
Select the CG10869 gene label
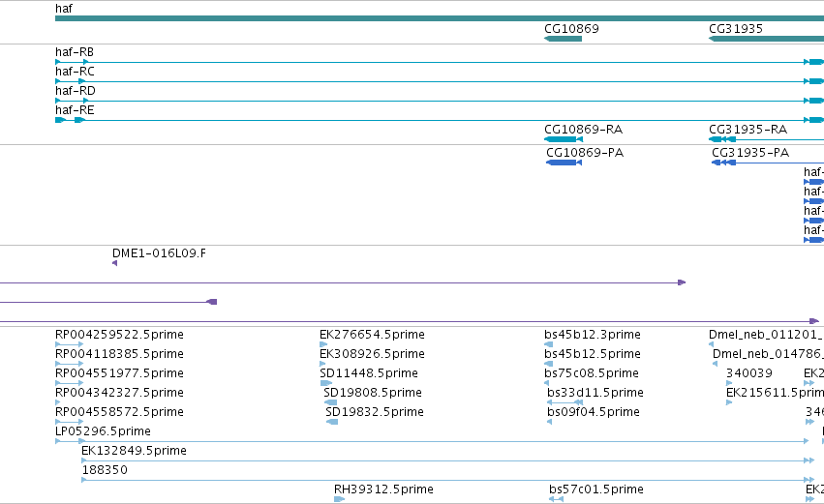pyautogui.click(x=571, y=28)
